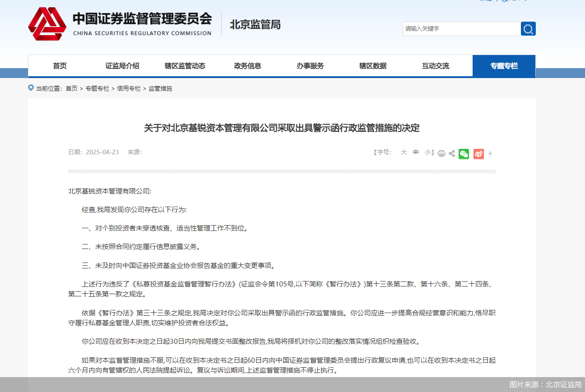Follow the 信用专栏 breadcrumb link
Viewport: 585px width, 392px height.
(129, 88)
